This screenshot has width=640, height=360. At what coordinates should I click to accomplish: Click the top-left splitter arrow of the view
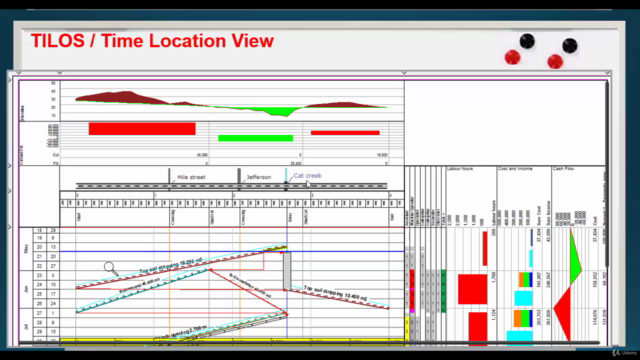pyautogui.click(x=9, y=80)
